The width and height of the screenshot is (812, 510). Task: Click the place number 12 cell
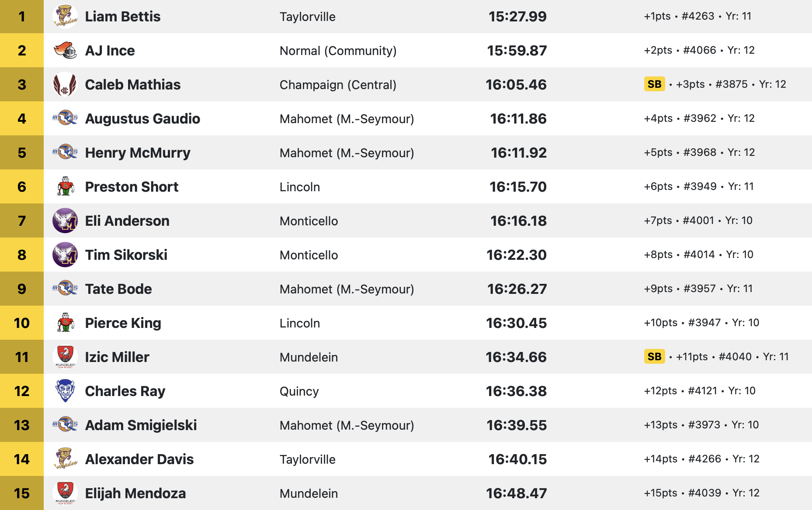click(22, 391)
